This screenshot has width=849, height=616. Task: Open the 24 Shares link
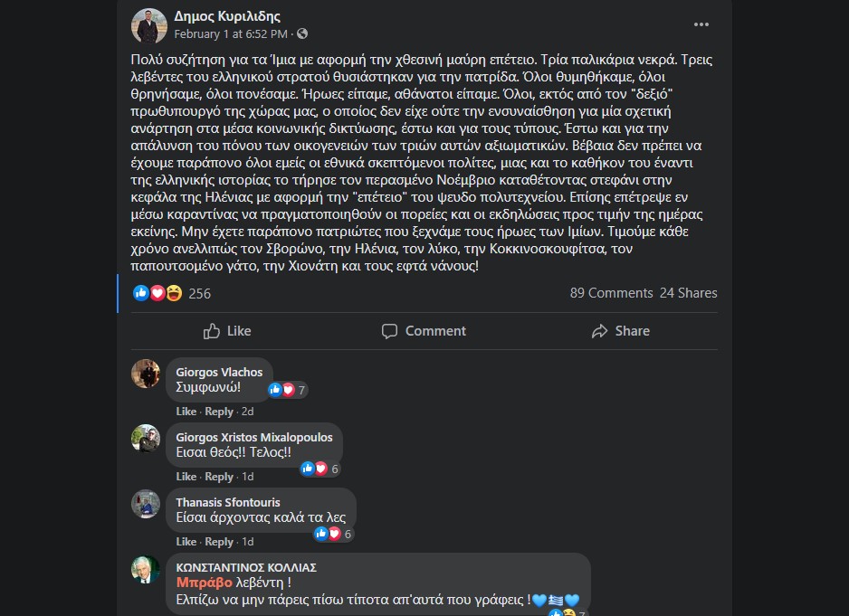688,293
